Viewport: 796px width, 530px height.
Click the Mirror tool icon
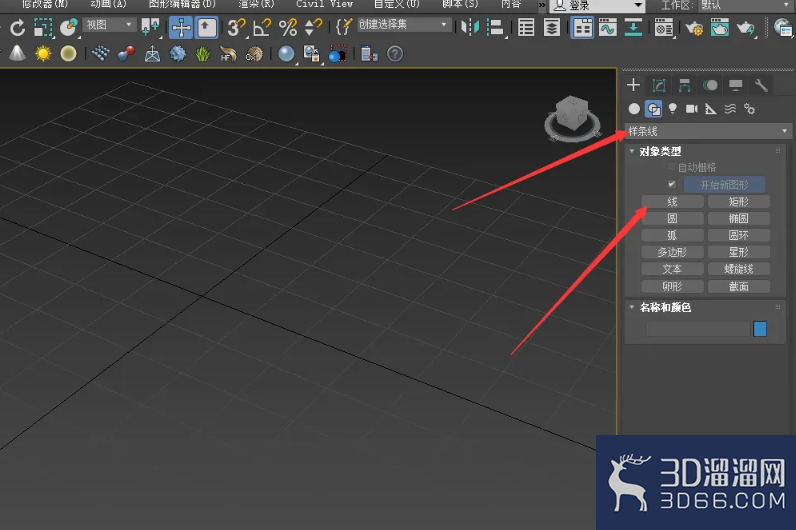click(x=470, y=27)
